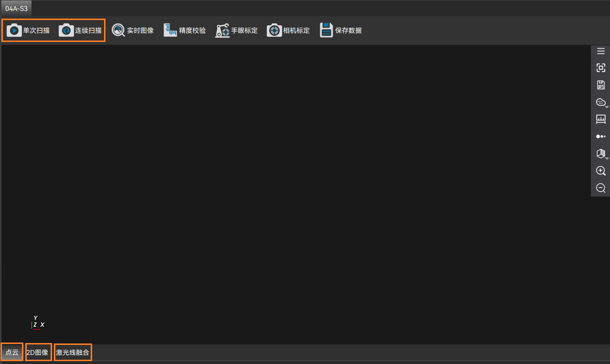Open camera calibration (相机标定)

pyautogui.click(x=288, y=31)
